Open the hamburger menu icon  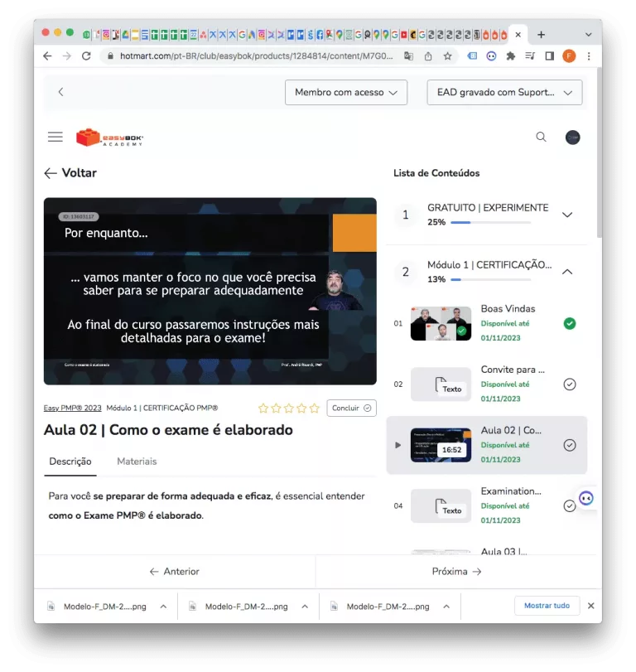tap(55, 137)
